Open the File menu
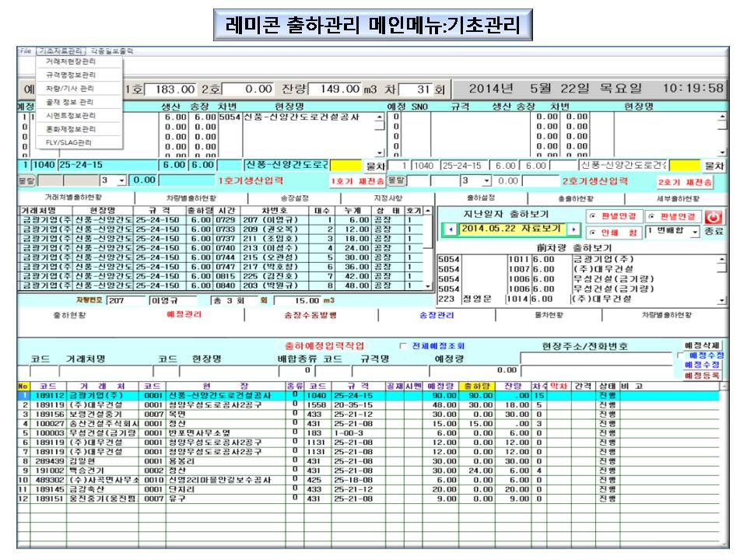 click(26, 51)
